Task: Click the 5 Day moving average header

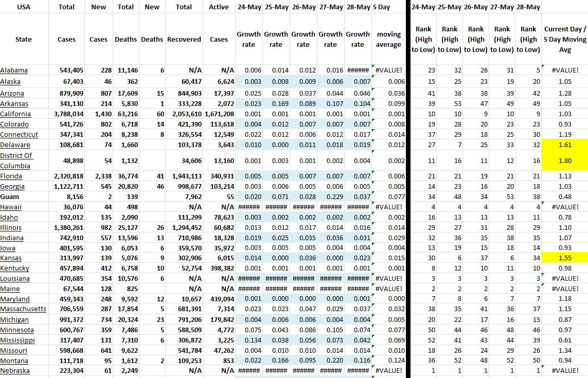Action: [x=388, y=39]
